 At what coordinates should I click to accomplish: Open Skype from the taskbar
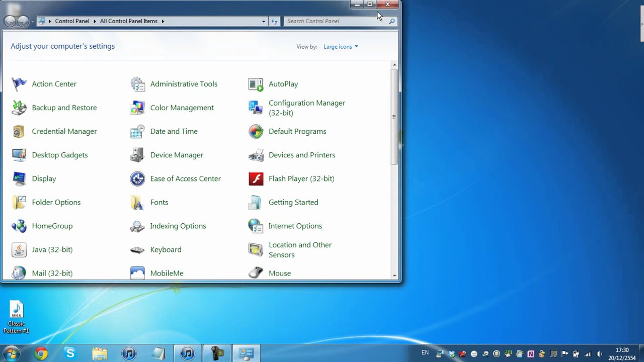[70, 353]
